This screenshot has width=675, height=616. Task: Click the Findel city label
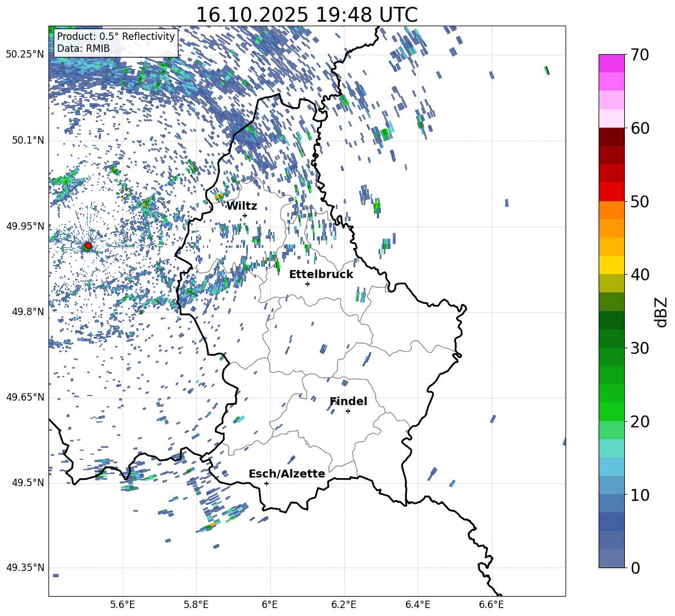[348, 401]
